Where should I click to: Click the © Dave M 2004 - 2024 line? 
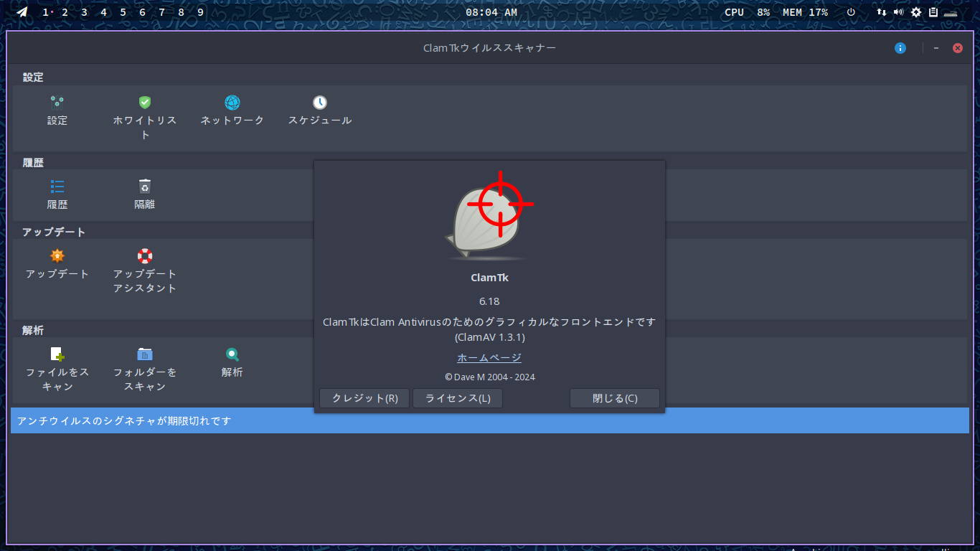(x=489, y=377)
